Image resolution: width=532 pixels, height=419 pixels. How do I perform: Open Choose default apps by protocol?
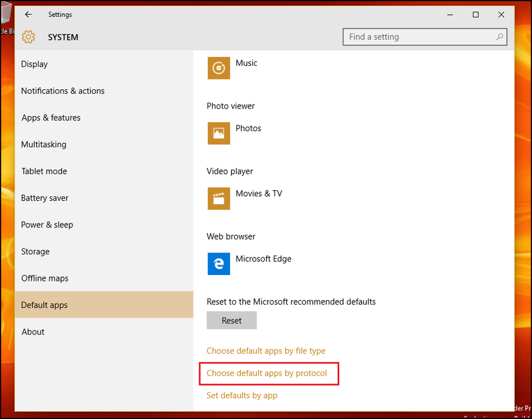click(x=266, y=373)
